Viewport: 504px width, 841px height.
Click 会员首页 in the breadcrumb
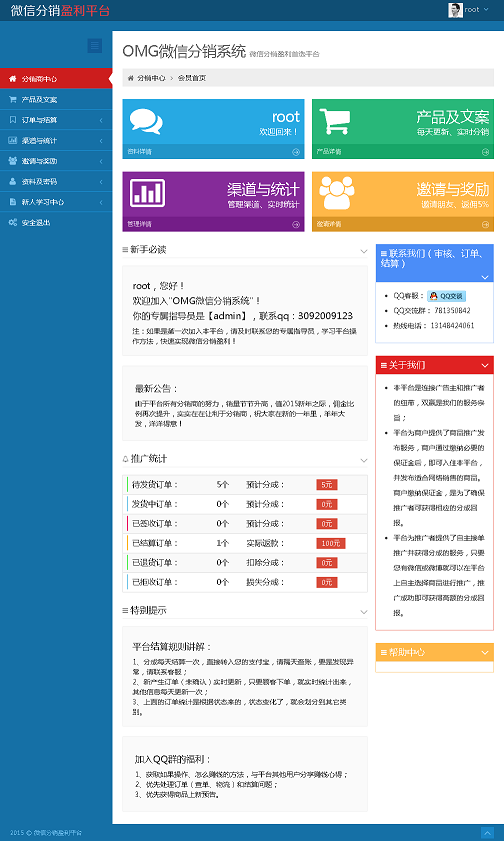coord(192,78)
